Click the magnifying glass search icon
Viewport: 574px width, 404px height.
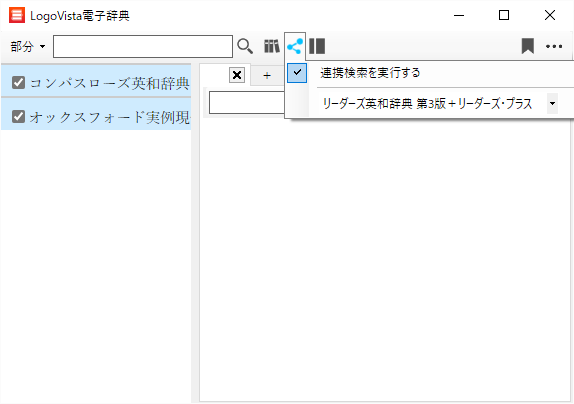click(245, 46)
